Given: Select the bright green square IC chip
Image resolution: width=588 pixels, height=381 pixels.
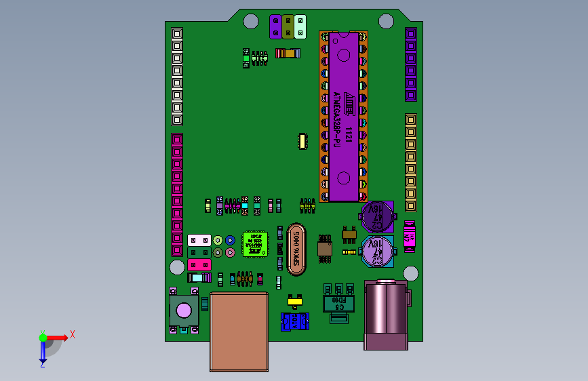Looking at the screenshot, I should pyautogui.click(x=256, y=244).
